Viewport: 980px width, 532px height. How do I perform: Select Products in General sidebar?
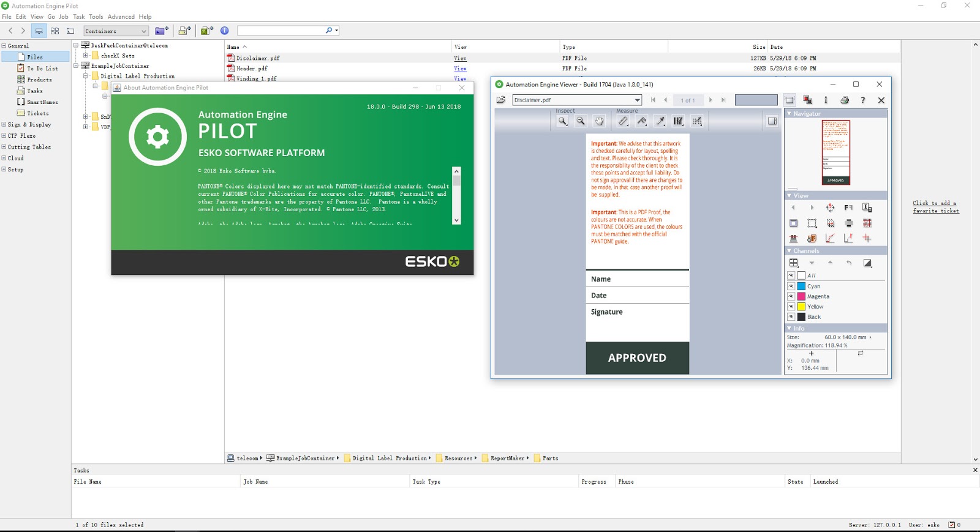tap(35, 80)
